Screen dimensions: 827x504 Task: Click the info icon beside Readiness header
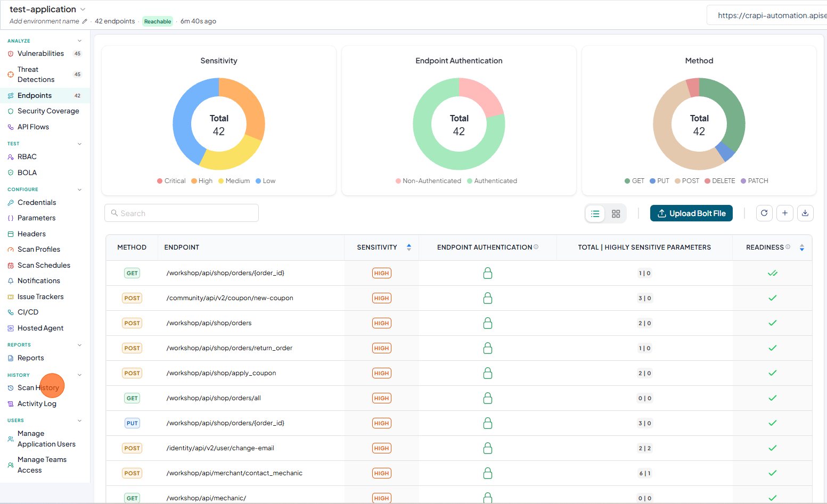(x=788, y=247)
